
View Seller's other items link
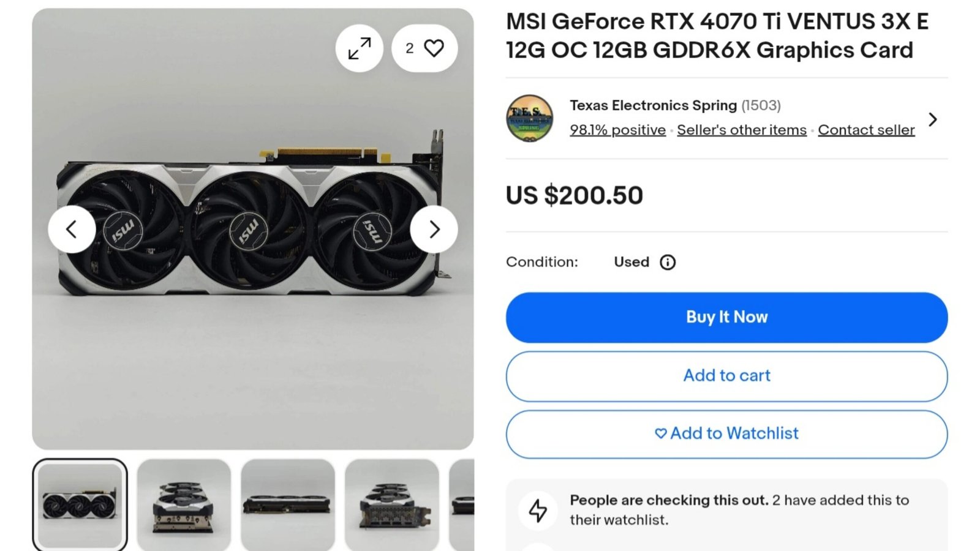pos(742,130)
